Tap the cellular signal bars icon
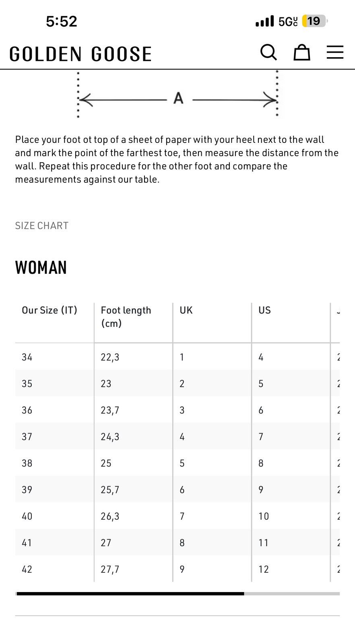This screenshot has width=355, height=644. click(x=264, y=21)
